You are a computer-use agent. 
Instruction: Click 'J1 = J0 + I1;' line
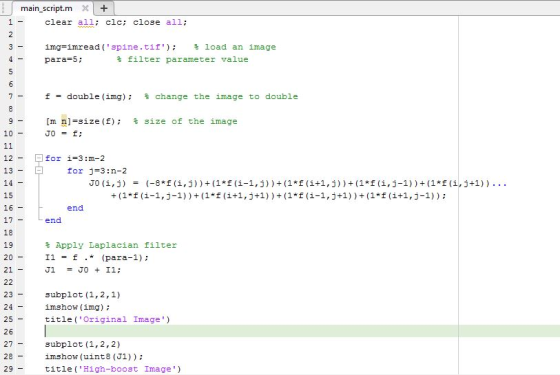click(x=83, y=270)
